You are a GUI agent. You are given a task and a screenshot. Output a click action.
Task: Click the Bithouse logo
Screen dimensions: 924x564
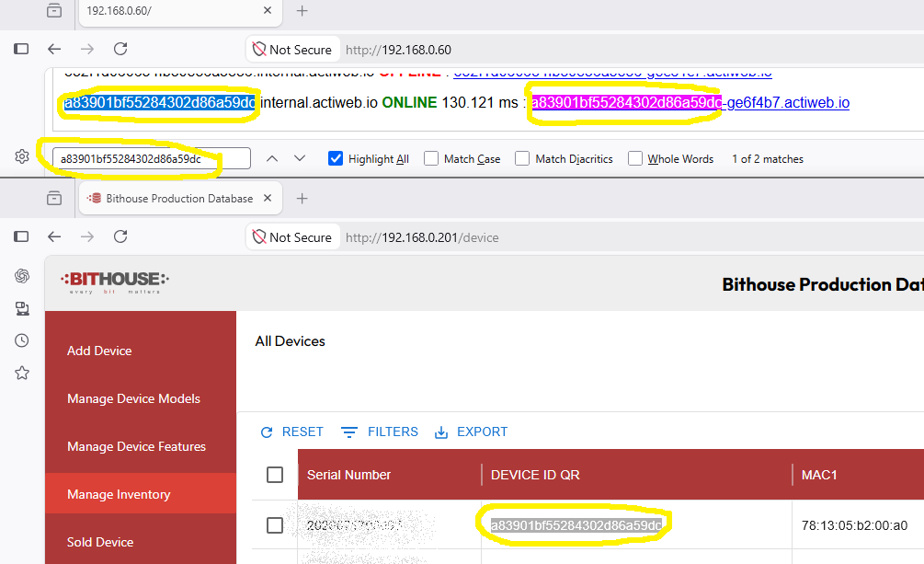tap(114, 282)
